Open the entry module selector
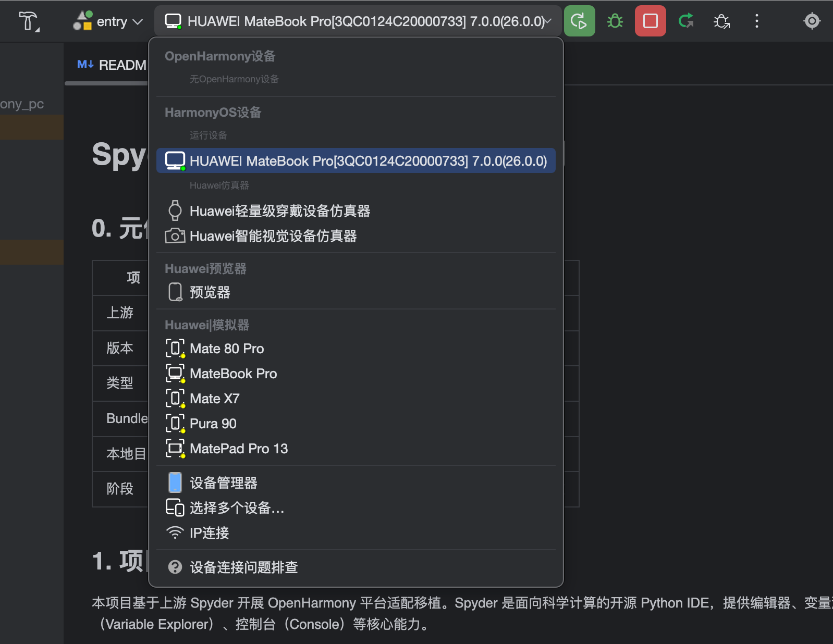Screen dimensions: 833x644 pyautogui.click(x=108, y=21)
